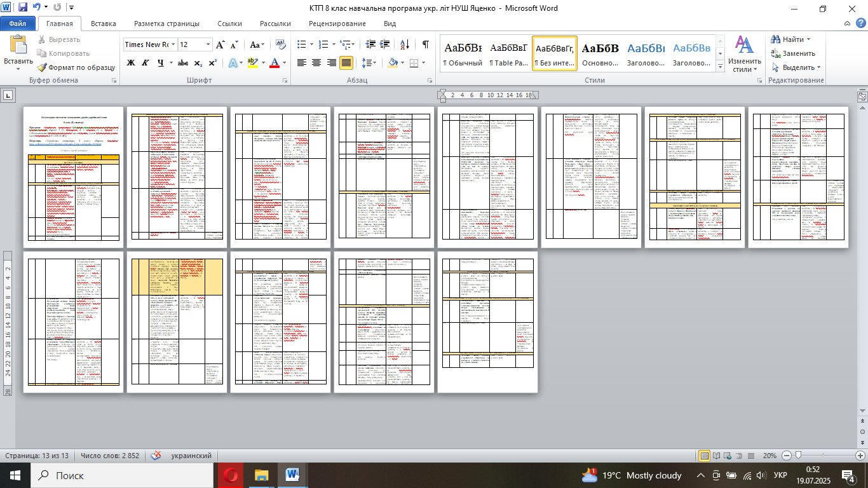Click page count 'Страница: 13 из 13'
Viewport: 868px width, 488px height.
click(37, 456)
